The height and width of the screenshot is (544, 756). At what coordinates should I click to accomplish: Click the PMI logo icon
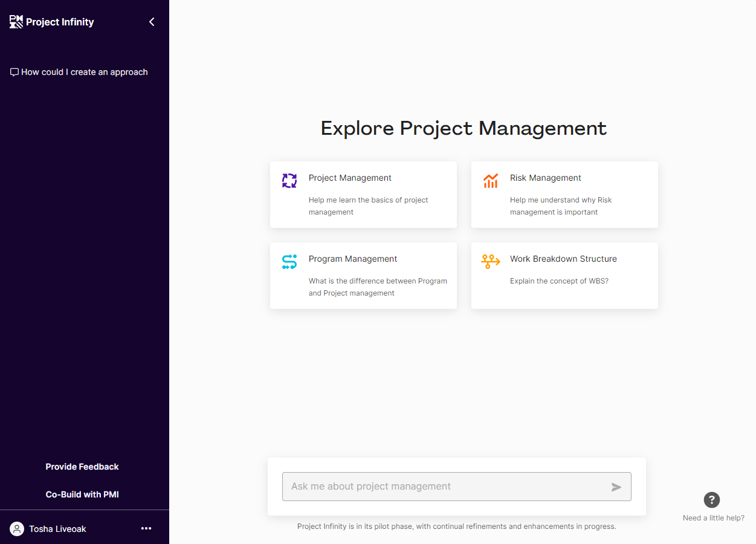(16, 22)
